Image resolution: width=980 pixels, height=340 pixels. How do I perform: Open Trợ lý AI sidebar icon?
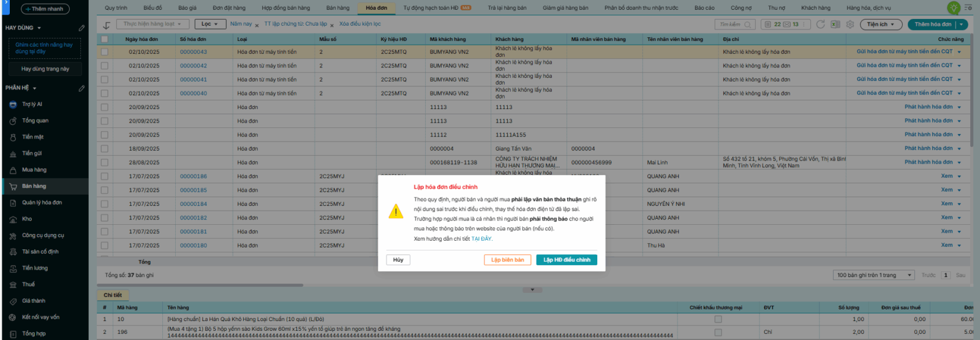[13, 105]
